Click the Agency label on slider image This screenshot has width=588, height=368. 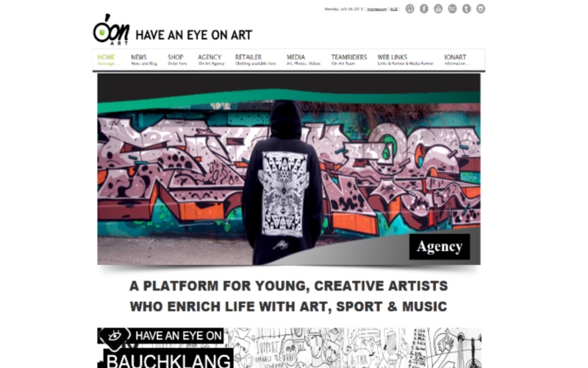click(440, 247)
